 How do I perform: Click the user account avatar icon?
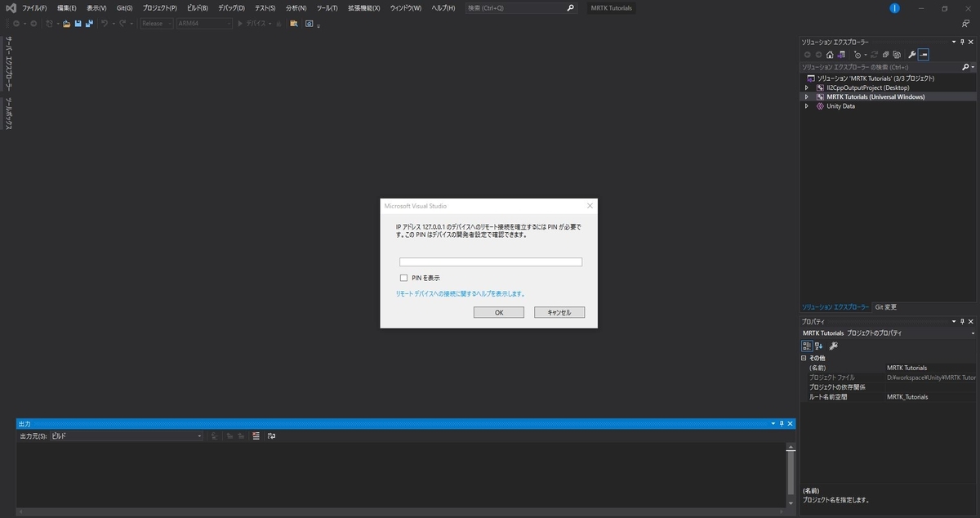895,8
